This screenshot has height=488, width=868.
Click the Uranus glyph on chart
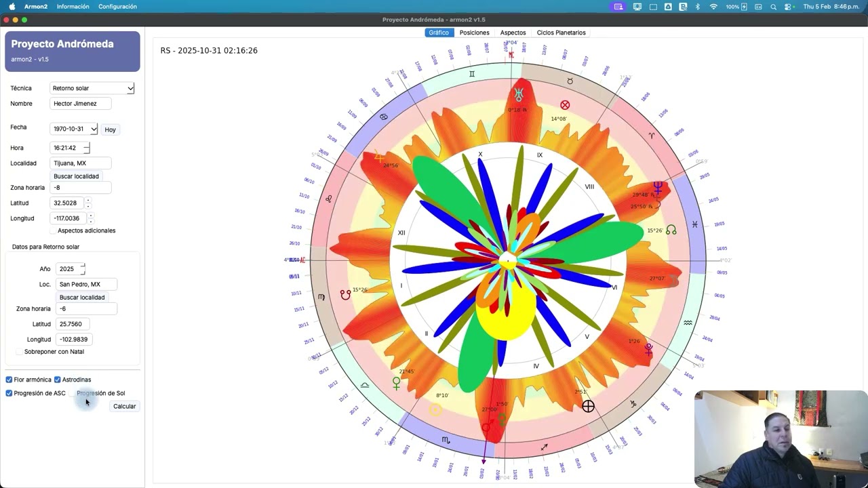pyautogui.click(x=519, y=95)
